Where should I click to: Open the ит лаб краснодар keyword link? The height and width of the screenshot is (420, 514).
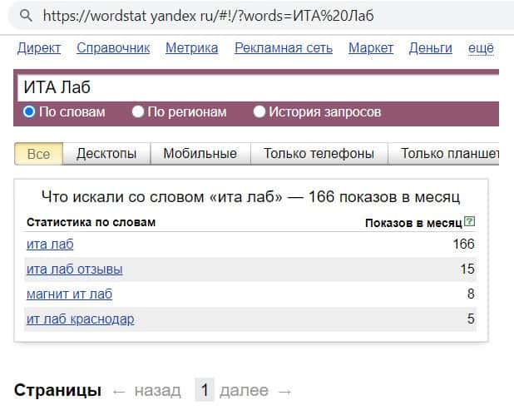point(81,319)
